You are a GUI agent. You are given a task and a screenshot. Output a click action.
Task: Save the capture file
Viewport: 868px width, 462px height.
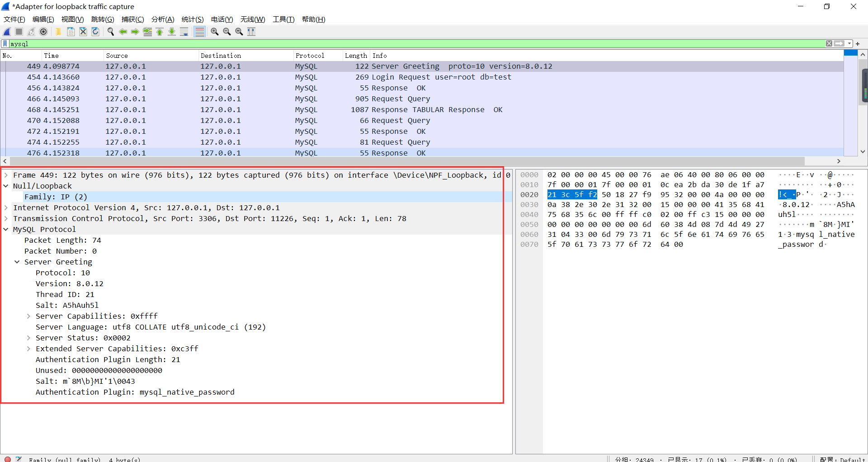(x=71, y=32)
